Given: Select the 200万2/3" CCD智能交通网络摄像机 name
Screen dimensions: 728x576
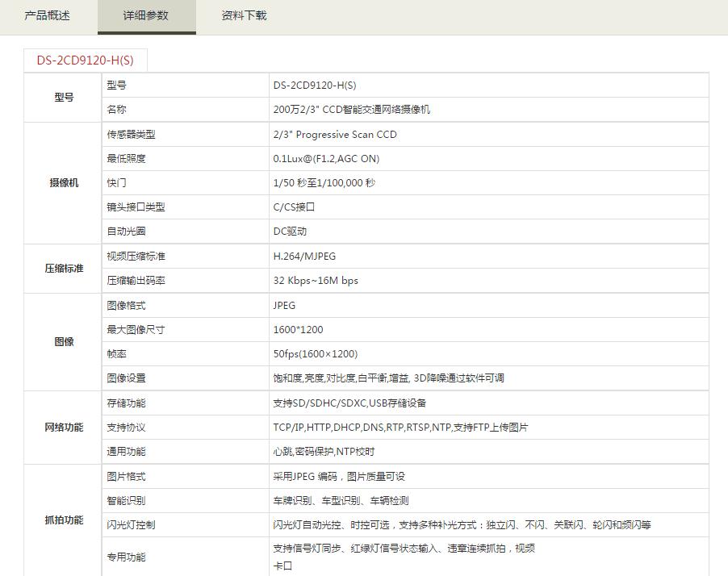Looking at the screenshot, I should pyautogui.click(x=351, y=110).
